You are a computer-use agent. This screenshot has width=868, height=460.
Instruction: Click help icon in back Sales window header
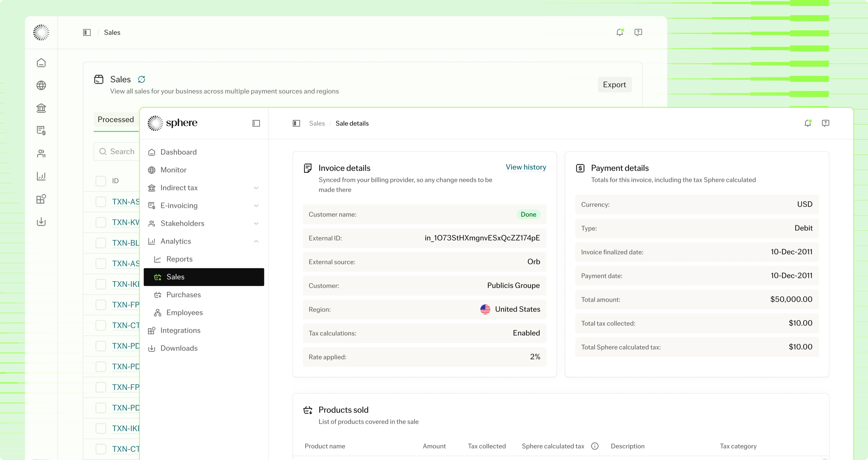(x=638, y=32)
